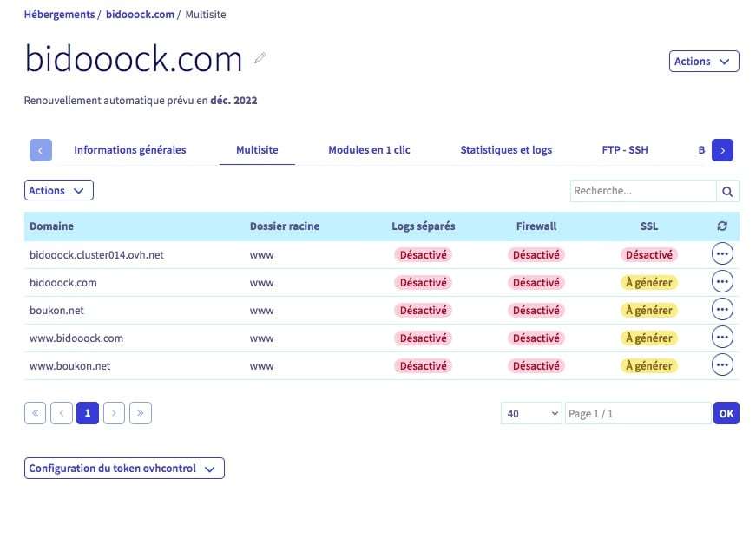Click the search magnifier icon
Viewport: 756px width, 558px height.
point(727,191)
